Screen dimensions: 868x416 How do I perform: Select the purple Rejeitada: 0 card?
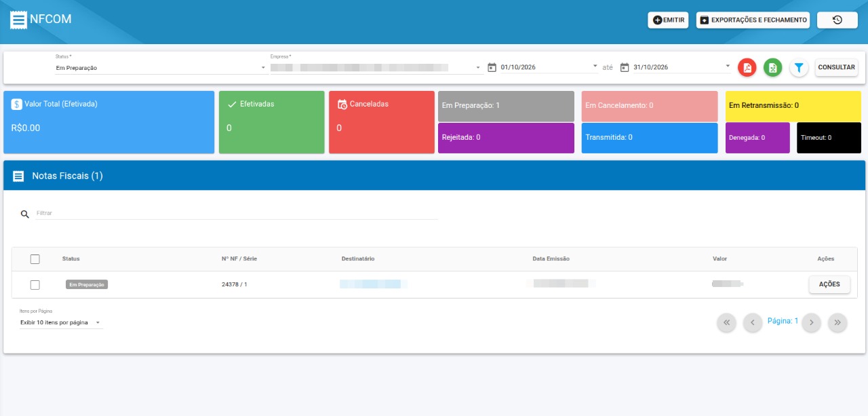[506, 138]
